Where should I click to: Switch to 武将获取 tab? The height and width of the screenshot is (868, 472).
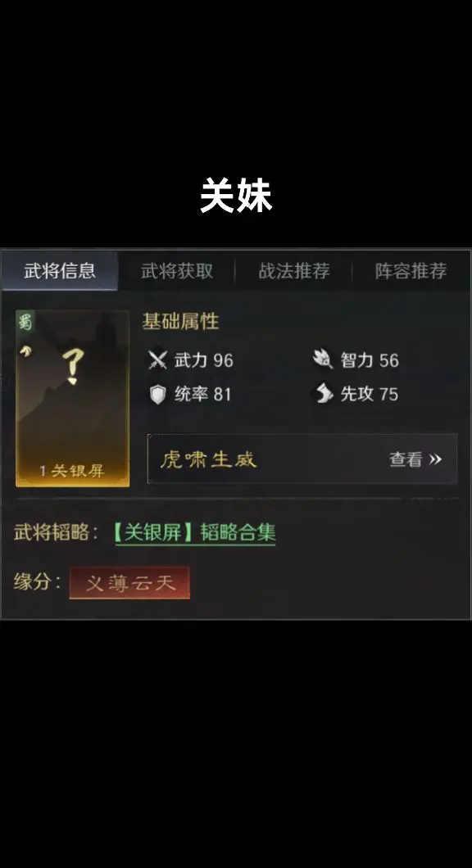[x=177, y=271]
